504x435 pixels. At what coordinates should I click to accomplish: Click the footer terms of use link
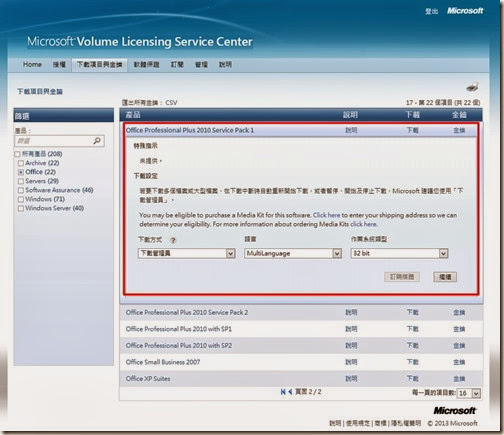tap(358, 423)
